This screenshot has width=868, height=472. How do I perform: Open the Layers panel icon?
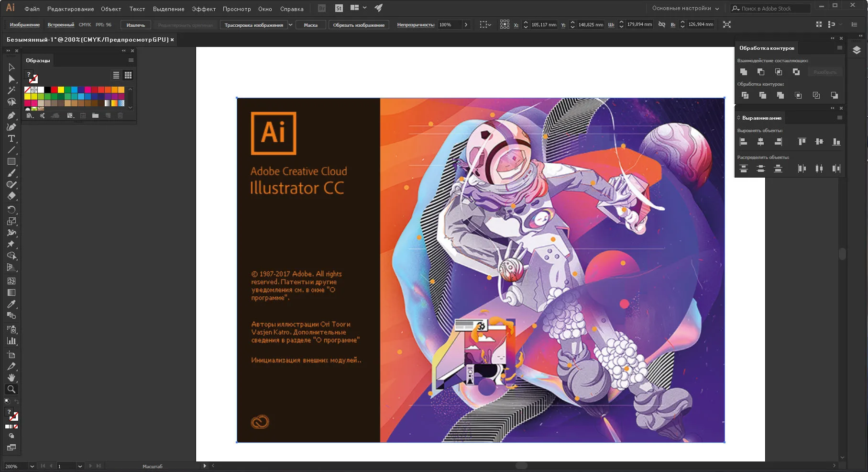click(x=857, y=50)
